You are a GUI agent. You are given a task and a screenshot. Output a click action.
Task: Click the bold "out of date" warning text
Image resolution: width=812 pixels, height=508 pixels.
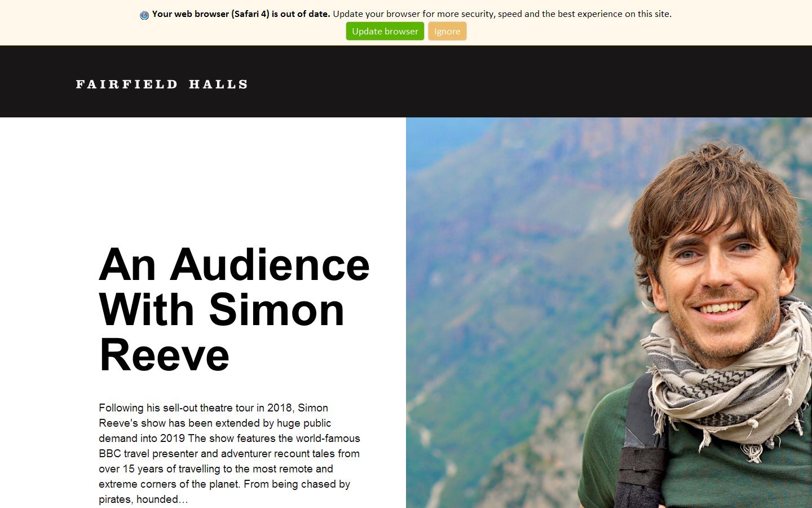[241, 14]
